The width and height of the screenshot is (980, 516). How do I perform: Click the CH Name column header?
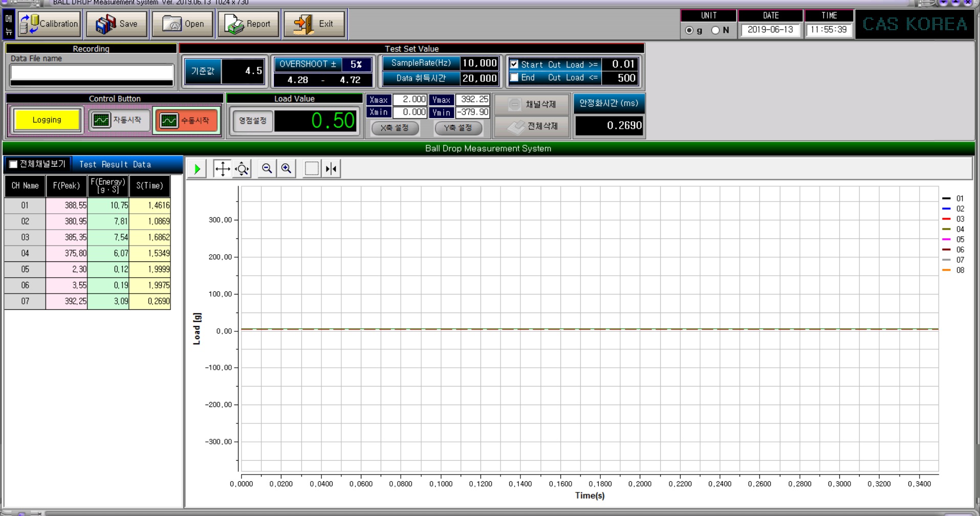click(x=25, y=186)
